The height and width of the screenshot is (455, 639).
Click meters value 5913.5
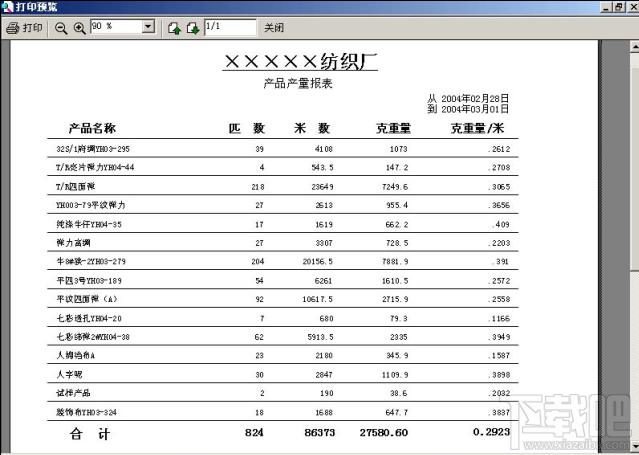(320, 337)
